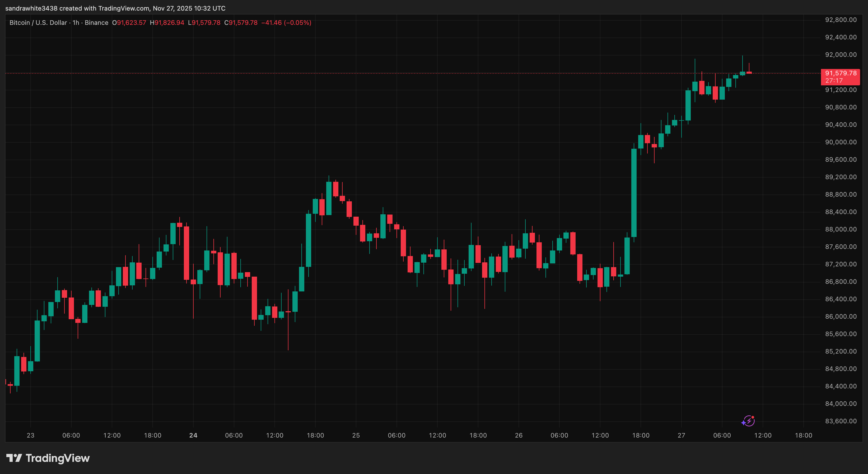Click the bold date label 24 on the time axis
Viewport: 868px width, 474px height.
pos(193,435)
